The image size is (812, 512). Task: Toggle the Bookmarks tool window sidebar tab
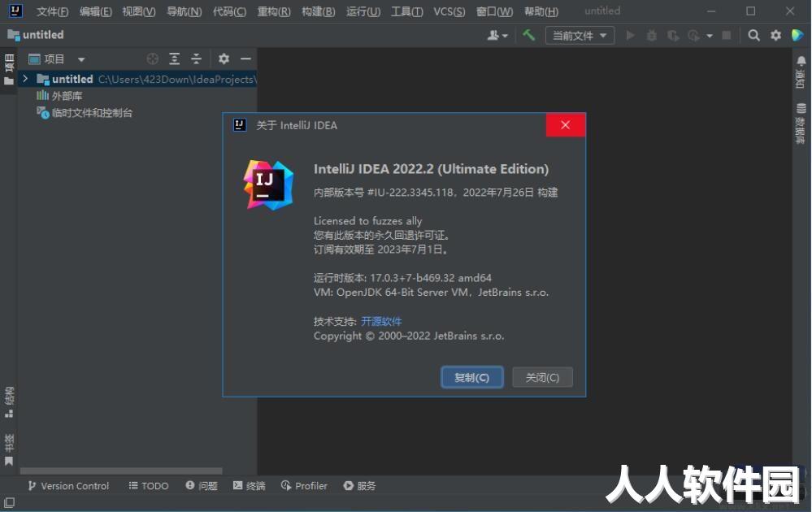[9, 449]
